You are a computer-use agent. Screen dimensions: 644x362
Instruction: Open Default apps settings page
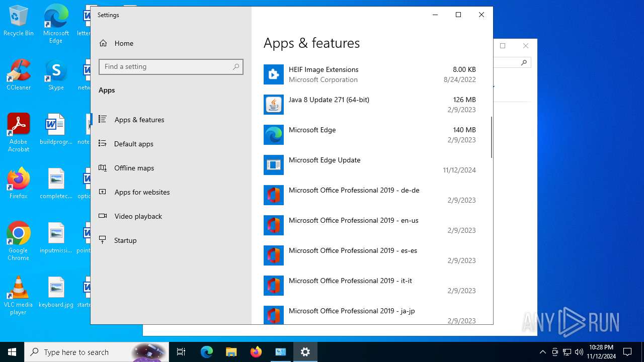point(171,144)
